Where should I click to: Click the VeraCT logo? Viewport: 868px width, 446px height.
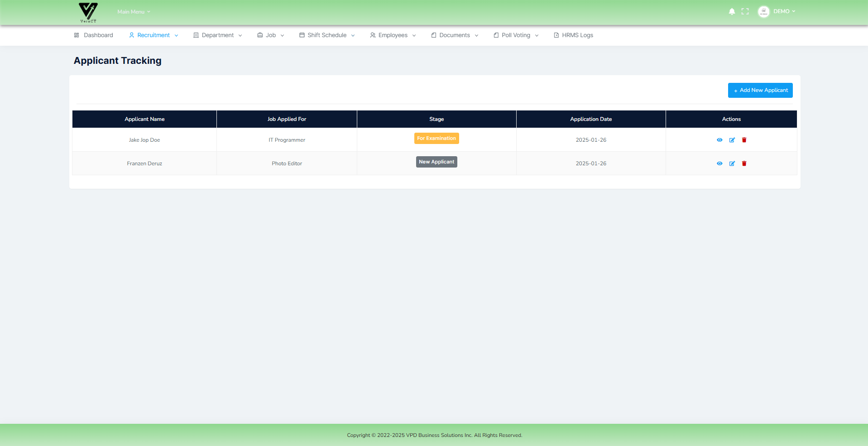pos(88,12)
